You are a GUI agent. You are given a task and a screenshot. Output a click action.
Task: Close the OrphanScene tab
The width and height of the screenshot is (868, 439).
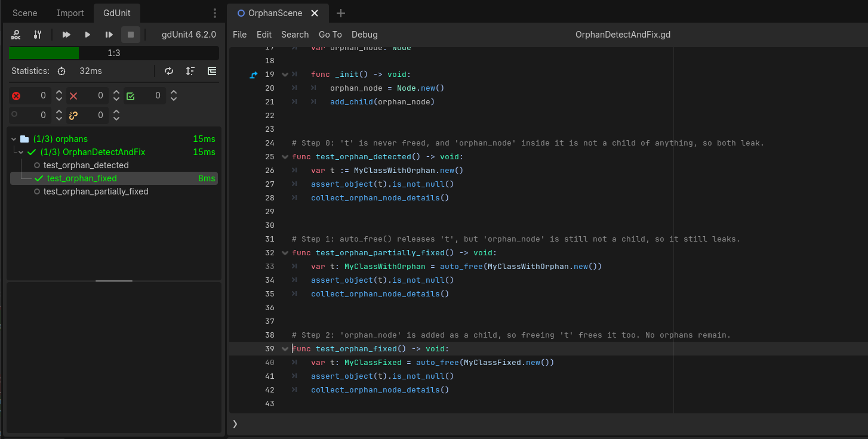click(x=315, y=13)
